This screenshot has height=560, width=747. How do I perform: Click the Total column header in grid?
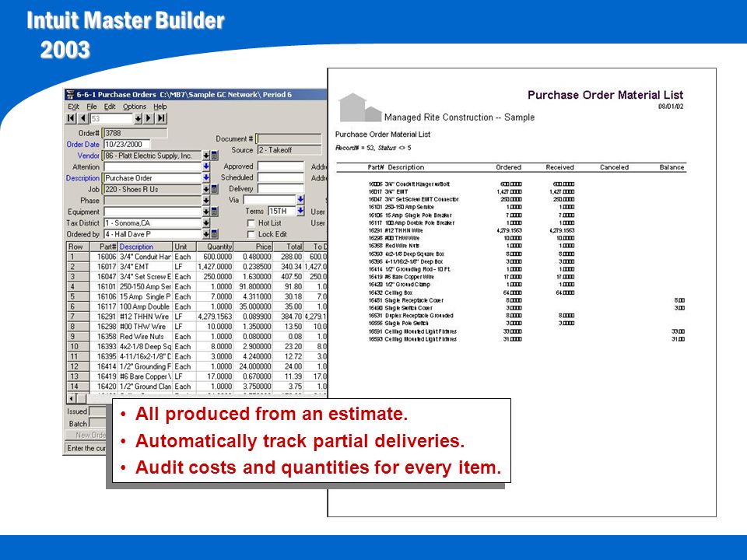pyautogui.click(x=288, y=247)
